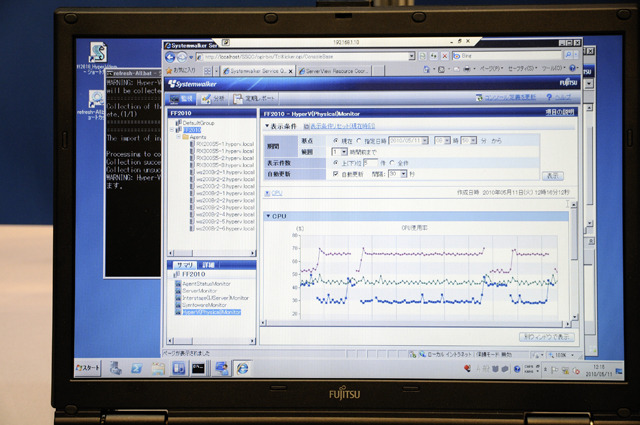Open the 監視 (Monitoring) tab
640x425 pixels.
click(181, 98)
